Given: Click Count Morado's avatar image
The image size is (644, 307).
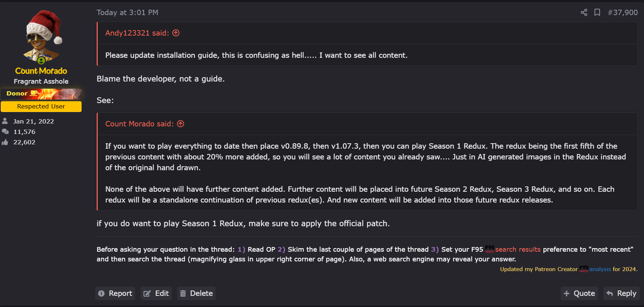Looking at the screenshot, I should tap(42, 37).
